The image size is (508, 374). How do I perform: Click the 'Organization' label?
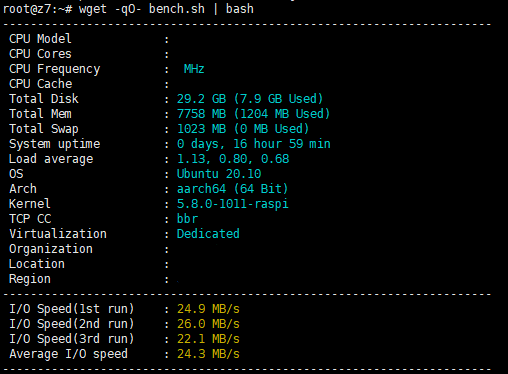click(x=51, y=249)
